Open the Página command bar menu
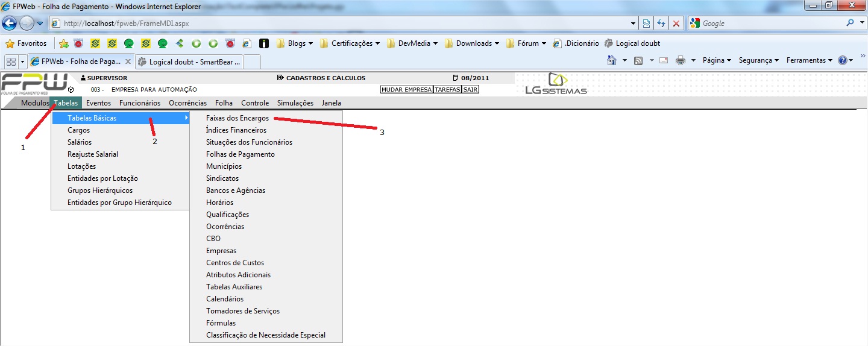Viewport: 868px width, 346px height. (717, 60)
